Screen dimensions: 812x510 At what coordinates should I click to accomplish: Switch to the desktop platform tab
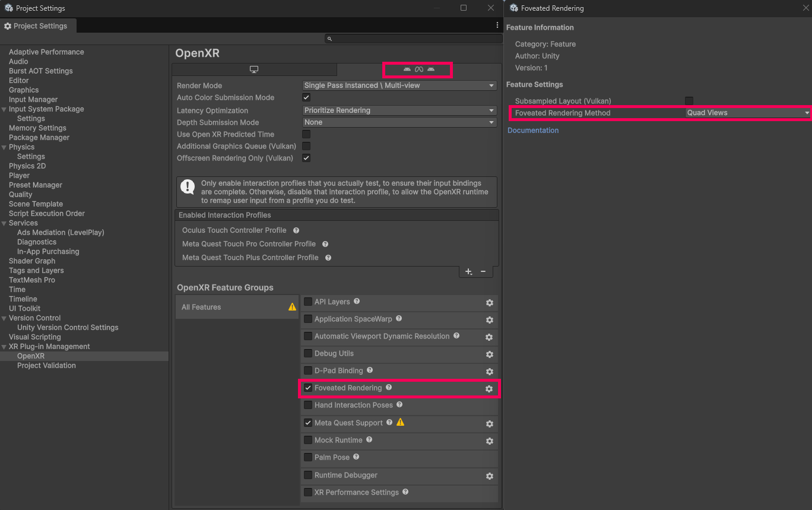(254, 69)
